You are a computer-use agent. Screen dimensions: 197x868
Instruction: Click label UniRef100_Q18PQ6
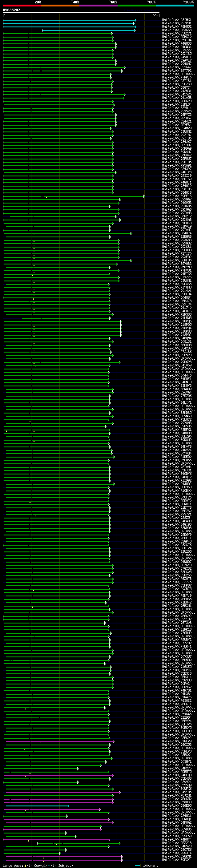177,321
